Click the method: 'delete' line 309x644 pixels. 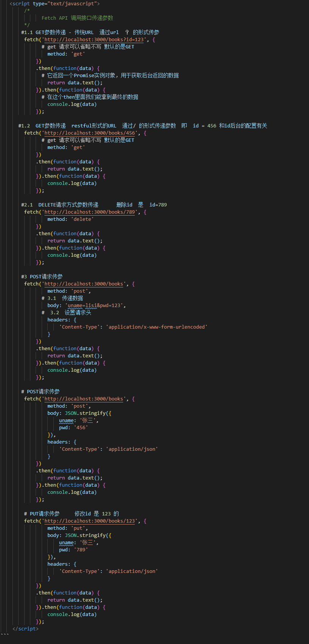coord(70,219)
